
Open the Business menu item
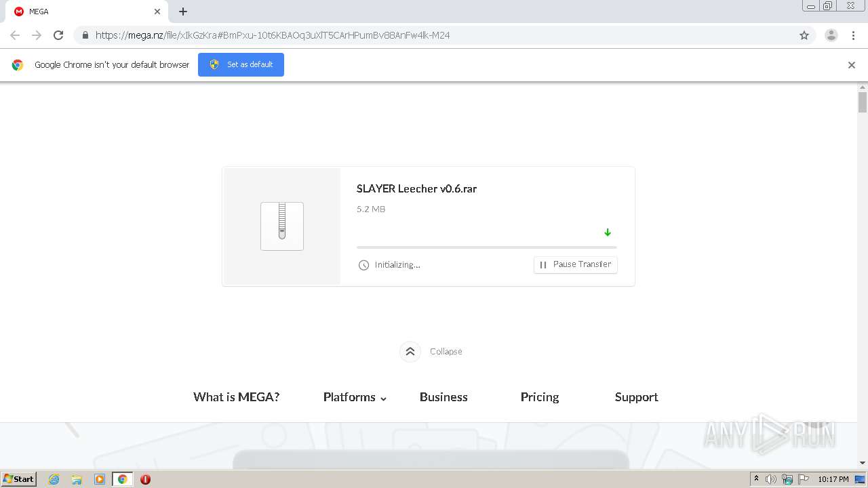click(x=443, y=397)
